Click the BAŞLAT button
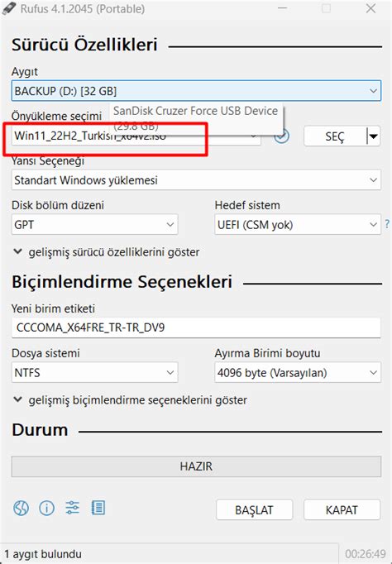 [254, 510]
